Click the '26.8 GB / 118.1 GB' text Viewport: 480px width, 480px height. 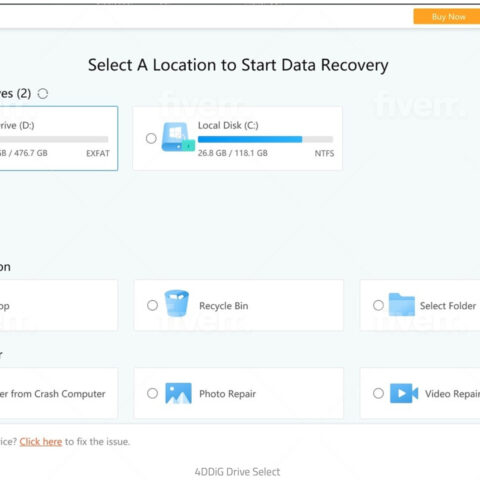233,153
